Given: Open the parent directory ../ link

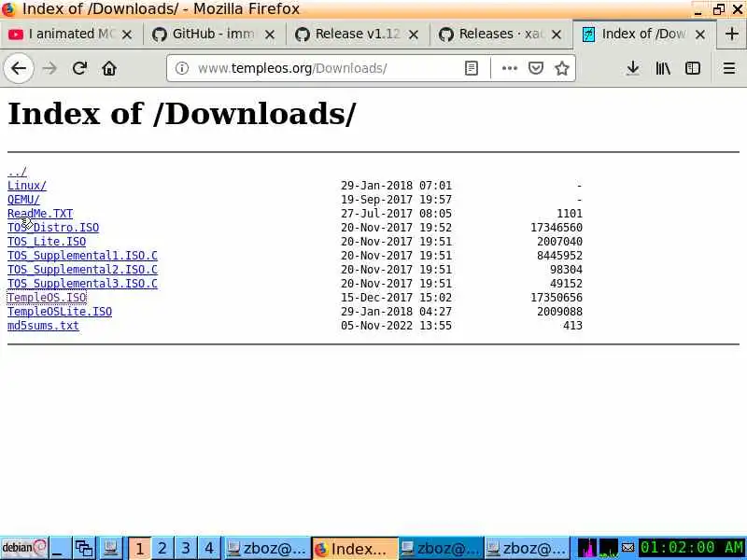Looking at the screenshot, I should pos(17,172).
